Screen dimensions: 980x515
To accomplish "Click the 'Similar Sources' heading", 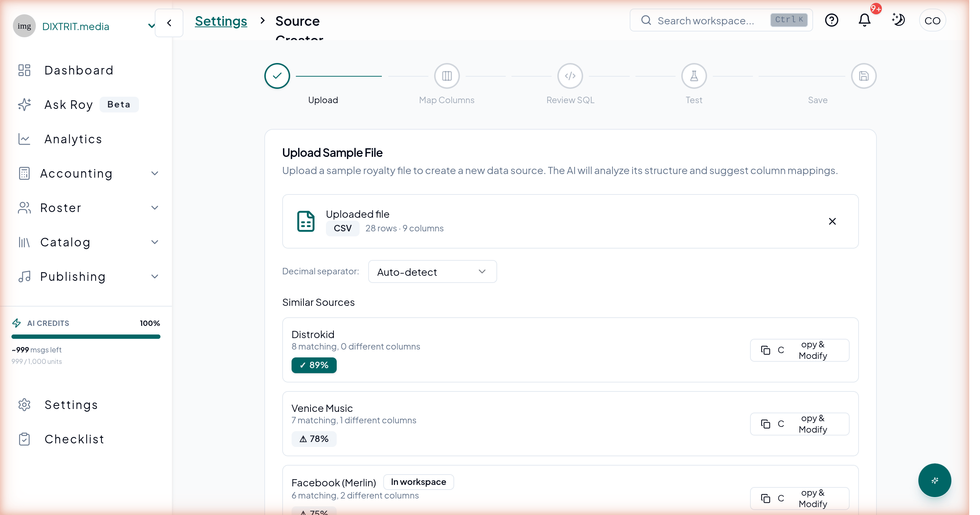I will [x=318, y=302].
